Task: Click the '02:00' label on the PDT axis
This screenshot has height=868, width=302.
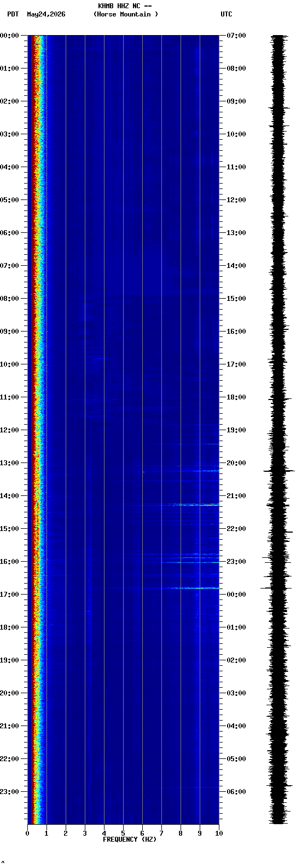Action: 9,101
